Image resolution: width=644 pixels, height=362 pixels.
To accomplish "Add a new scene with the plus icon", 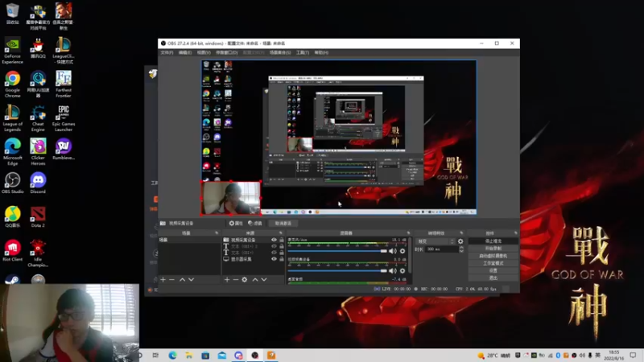I will pyautogui.click(x=163, y=279).
